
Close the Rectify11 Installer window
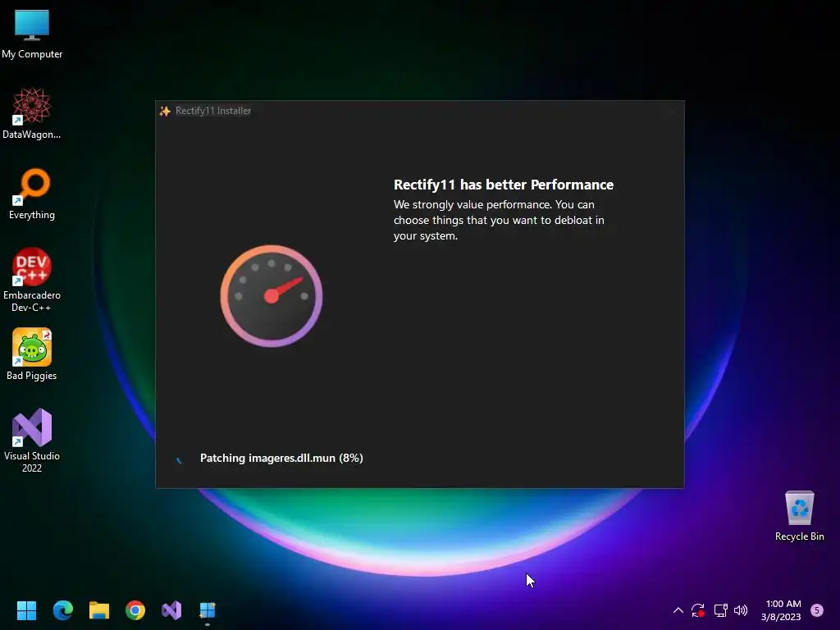[673, 112]
